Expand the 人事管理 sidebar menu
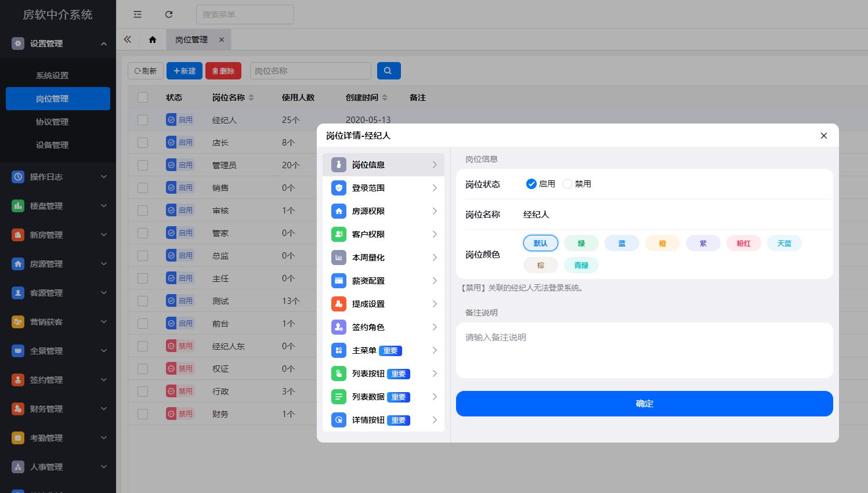This screenshot has height=493, width=868. [x=104, y=467]
